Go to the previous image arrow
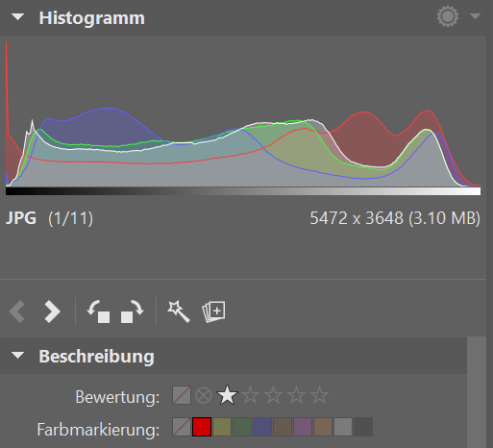Screen dimensions: 493x448 pos(17,311)
